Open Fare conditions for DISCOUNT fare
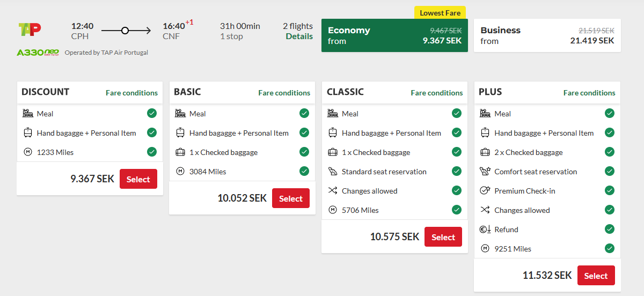This screenshot has height=296, width=644. 131,93
